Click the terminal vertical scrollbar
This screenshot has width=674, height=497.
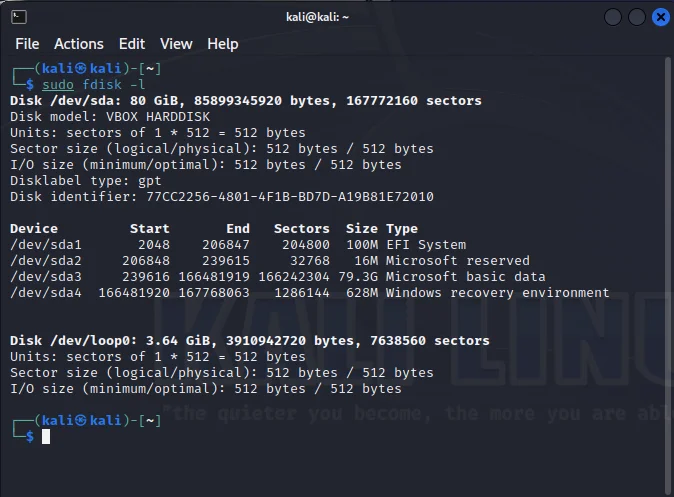pos(668,275)
